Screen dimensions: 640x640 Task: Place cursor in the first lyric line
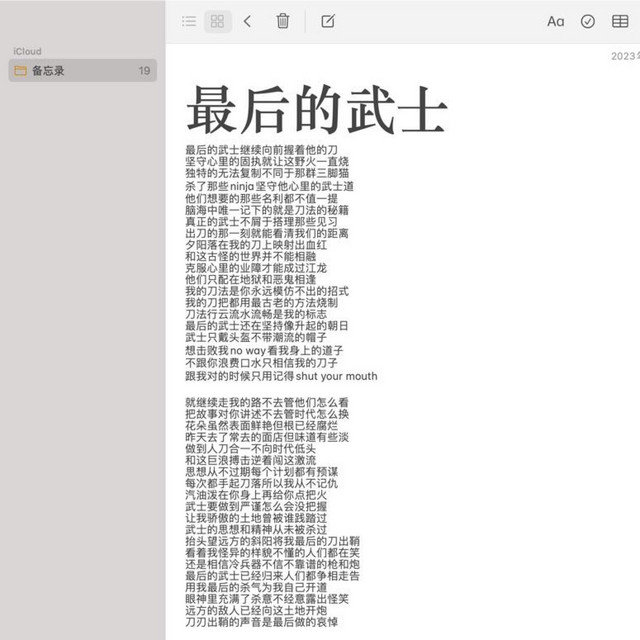point(261,150)
